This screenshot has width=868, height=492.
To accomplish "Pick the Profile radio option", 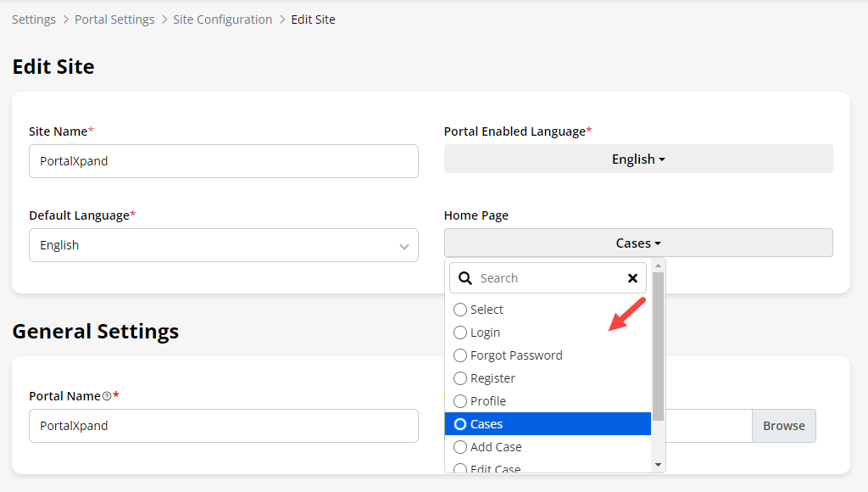I will [460, 401].
